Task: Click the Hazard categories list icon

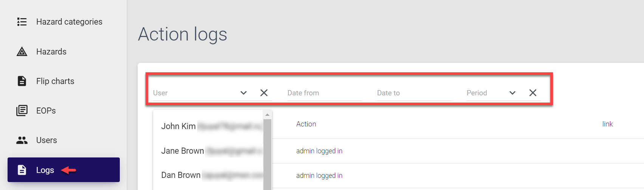Action: click(x=22, y=22)
